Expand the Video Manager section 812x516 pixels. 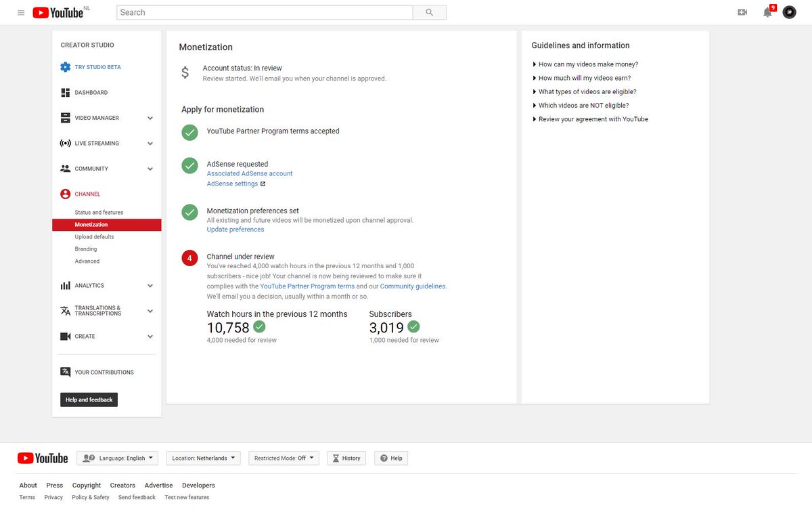150,118
